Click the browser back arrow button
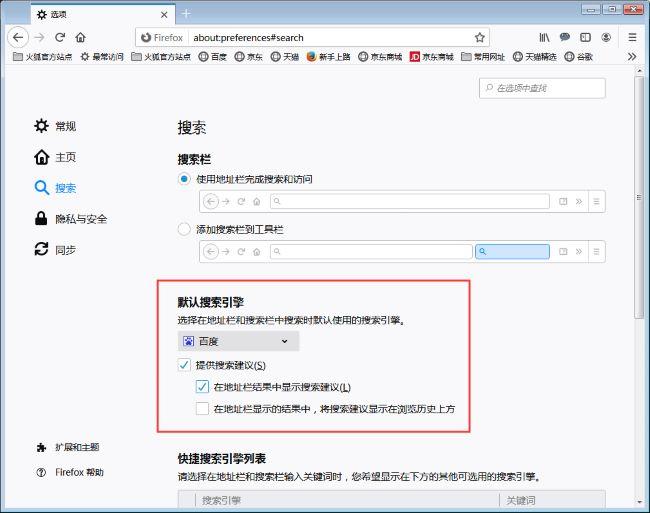650x513 pixels. tap(17, 37)
